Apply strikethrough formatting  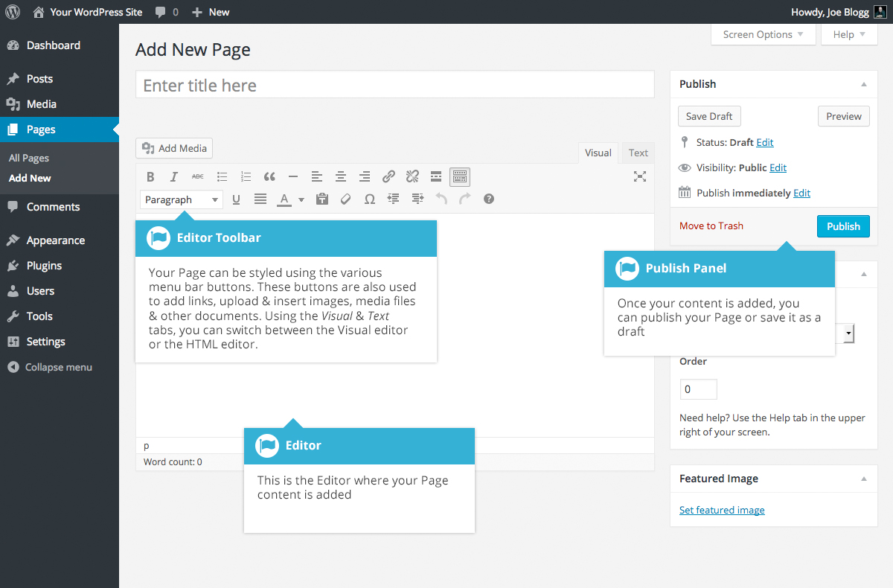197,176
